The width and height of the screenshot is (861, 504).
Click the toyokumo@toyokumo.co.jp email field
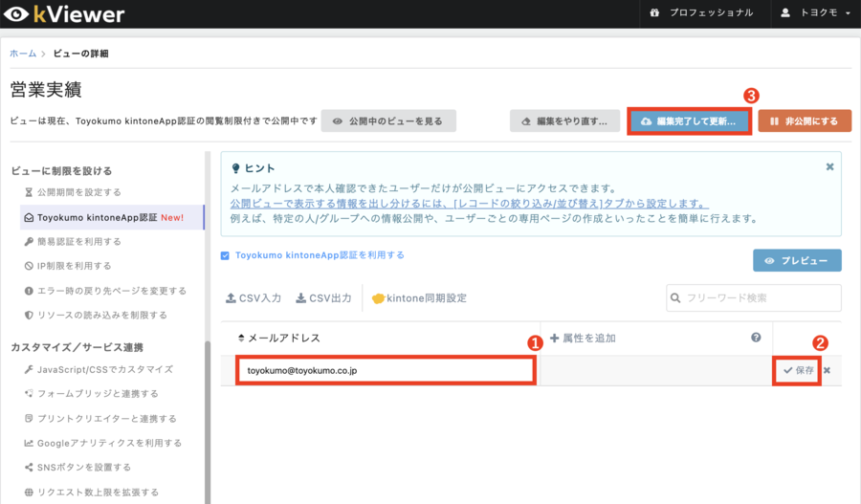pos(386,370)
